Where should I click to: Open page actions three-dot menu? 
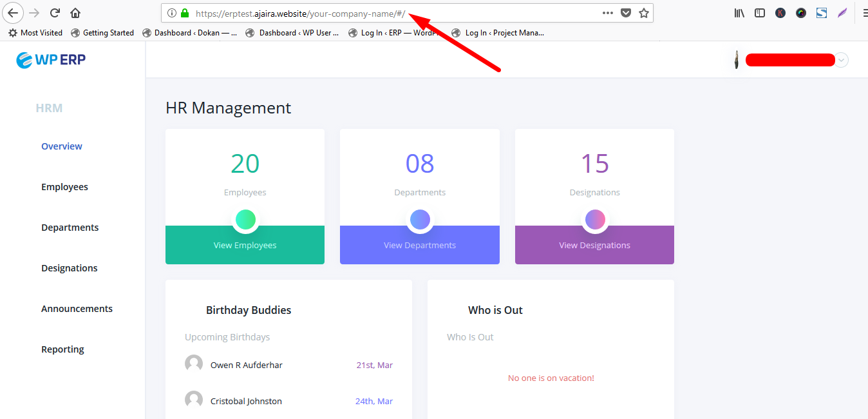pyautogui.click(x=607, y=13)
